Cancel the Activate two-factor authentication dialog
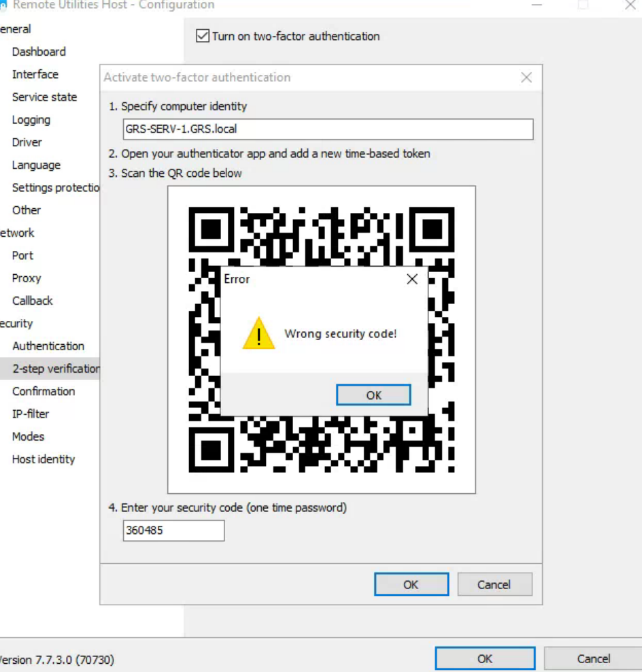Screen dimensions: 642x672 494,584
